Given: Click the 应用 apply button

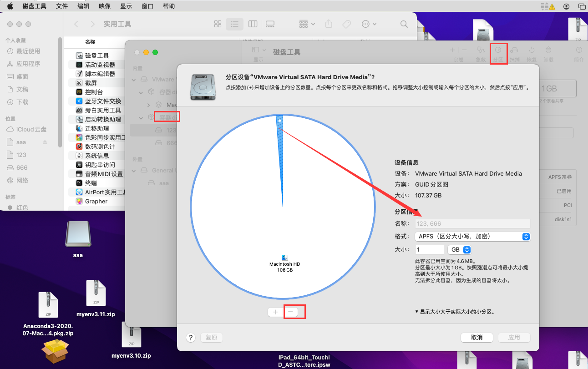Looking at the screenshot, I should 514,338.
